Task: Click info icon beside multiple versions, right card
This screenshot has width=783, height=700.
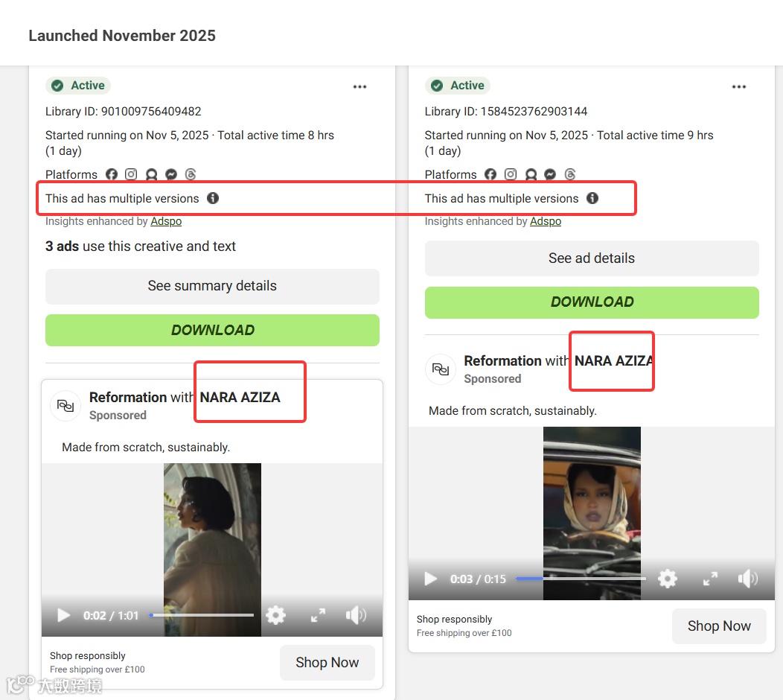Action: [x=592, y=198]
